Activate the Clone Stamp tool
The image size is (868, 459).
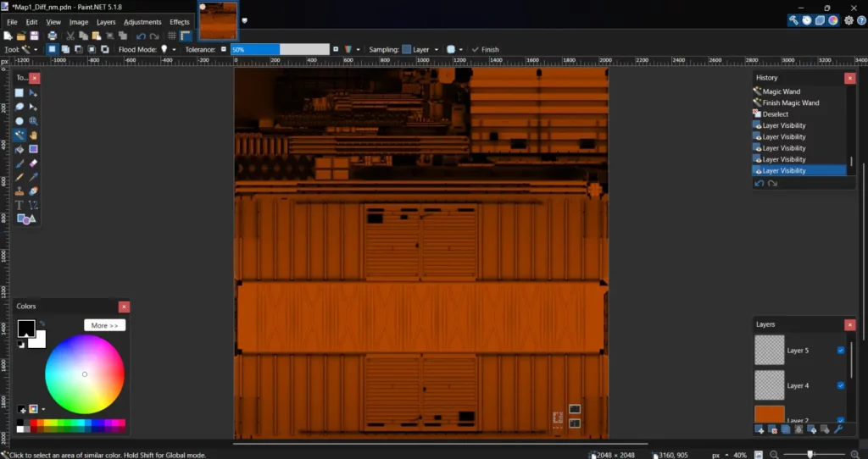[19, 191]
